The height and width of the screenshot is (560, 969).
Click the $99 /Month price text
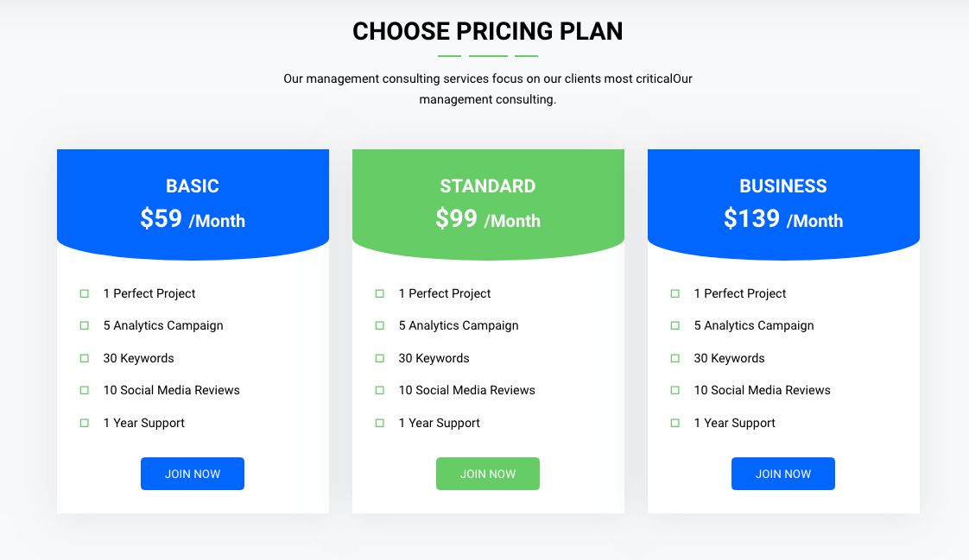488,219
